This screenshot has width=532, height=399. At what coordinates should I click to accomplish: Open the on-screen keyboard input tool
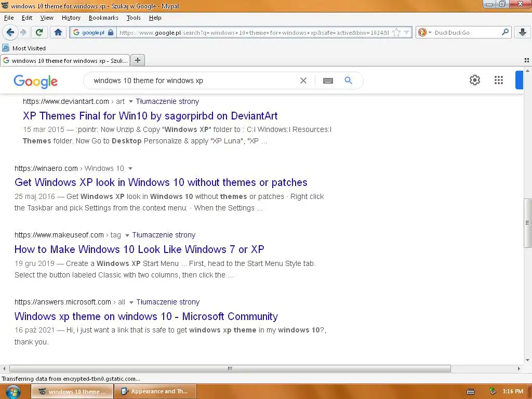click(328, 81)
